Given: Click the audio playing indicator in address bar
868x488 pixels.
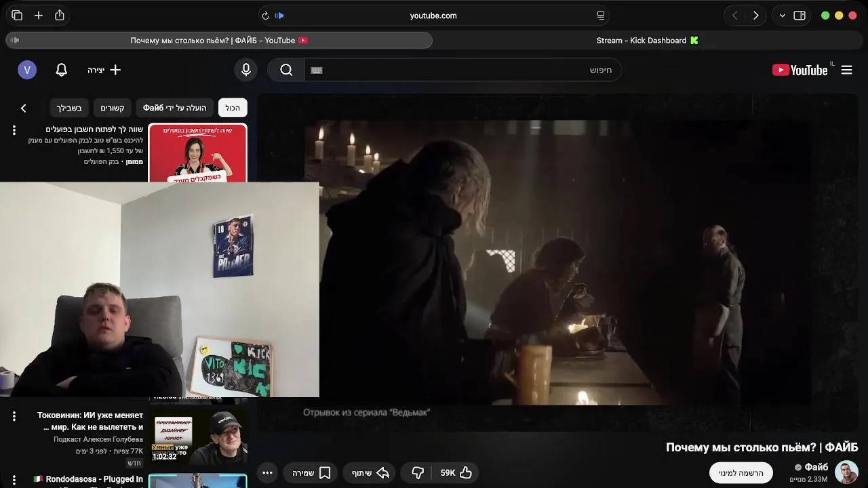Looking at the screenshot, I should point(279,16).
